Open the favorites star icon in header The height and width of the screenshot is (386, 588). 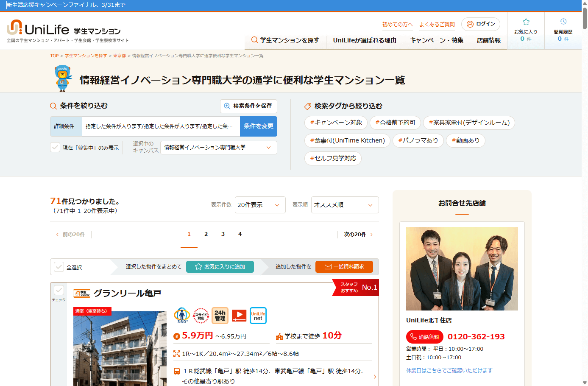pos(526,22)
